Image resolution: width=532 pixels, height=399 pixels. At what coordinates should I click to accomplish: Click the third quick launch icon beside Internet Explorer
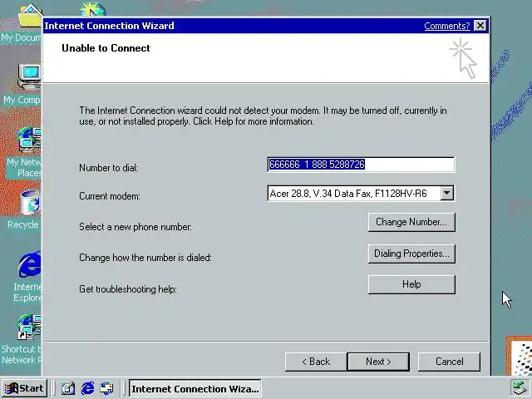[107, 388]
